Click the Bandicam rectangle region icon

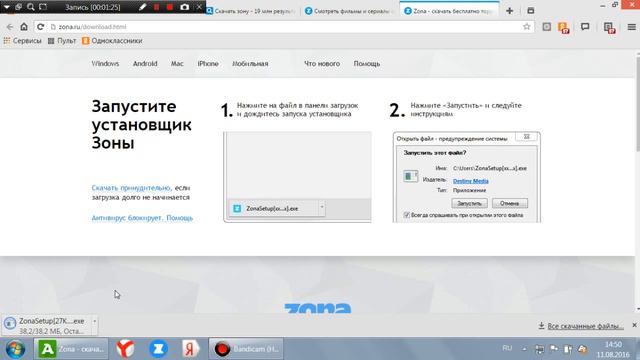tap(43, 7)
